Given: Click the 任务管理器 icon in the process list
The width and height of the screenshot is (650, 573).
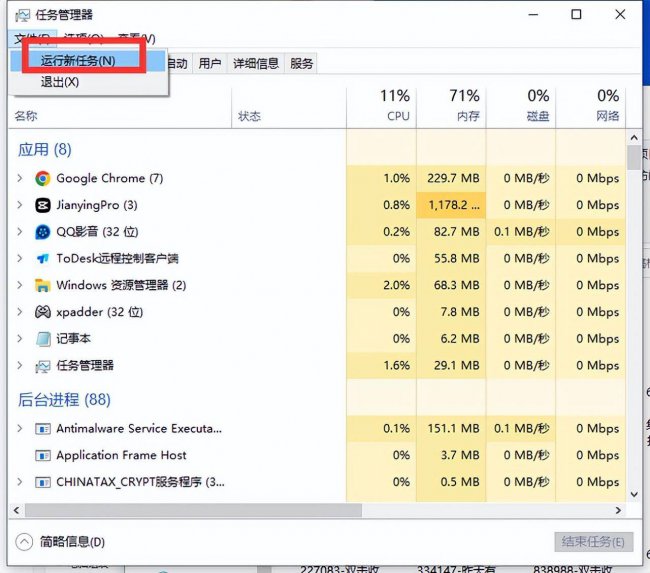Looking at the screenshot, I should coord(43,366).
